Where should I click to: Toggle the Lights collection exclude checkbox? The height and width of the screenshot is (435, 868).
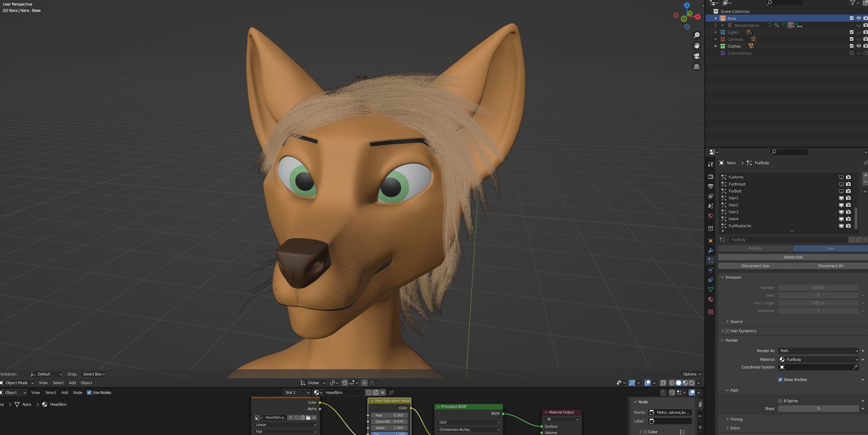pyautogui.click(x=852, y=32)
